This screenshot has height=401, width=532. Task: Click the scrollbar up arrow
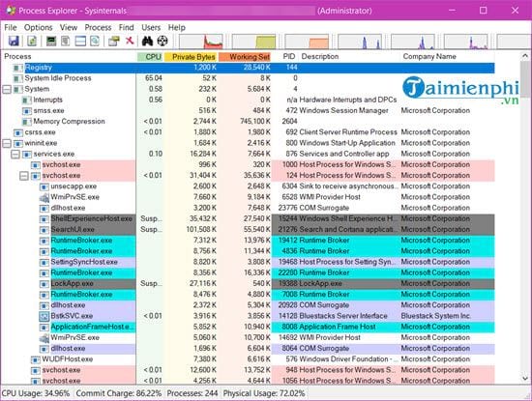pos(525,56)
